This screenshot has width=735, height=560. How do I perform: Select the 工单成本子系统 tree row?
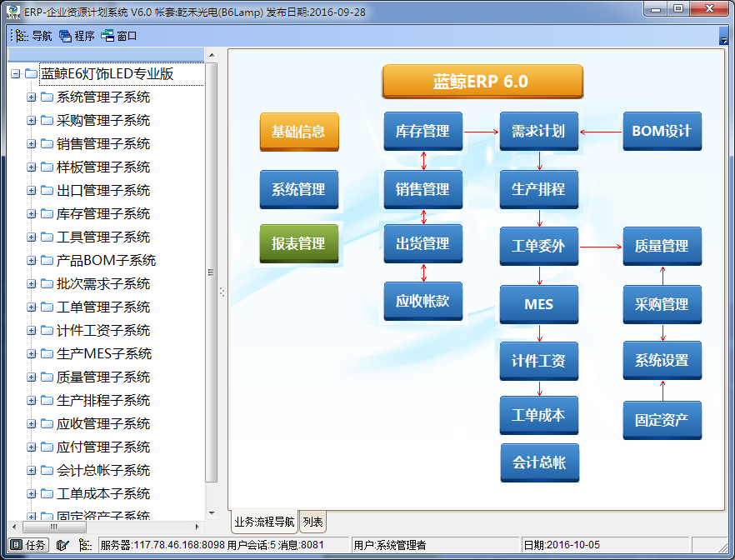pyautogui.click(x=103, y=494)
